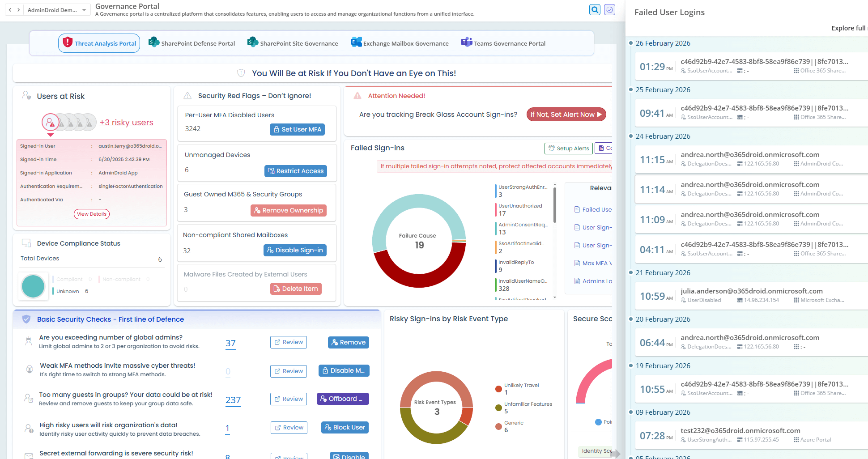The height and width of the screenshot is (459, 868).
Task: Switch to the Threat Analysis Portal tab
Action: [99, 43]
